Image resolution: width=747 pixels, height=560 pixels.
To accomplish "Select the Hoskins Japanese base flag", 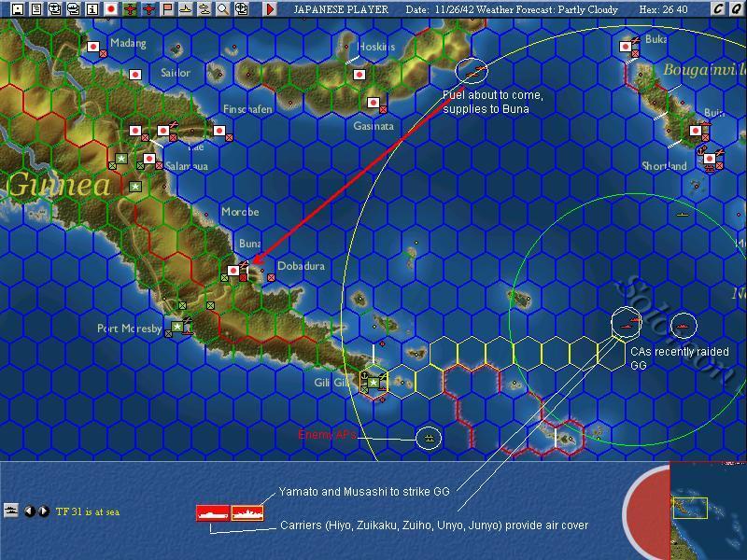I will pyautogui.click(x=359, y=75).
